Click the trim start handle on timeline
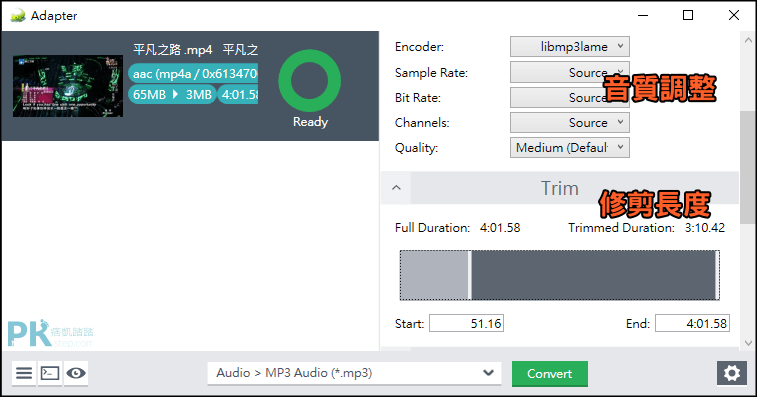The height and width of the screenshot is (397, 757). click(x=470, y=275)
